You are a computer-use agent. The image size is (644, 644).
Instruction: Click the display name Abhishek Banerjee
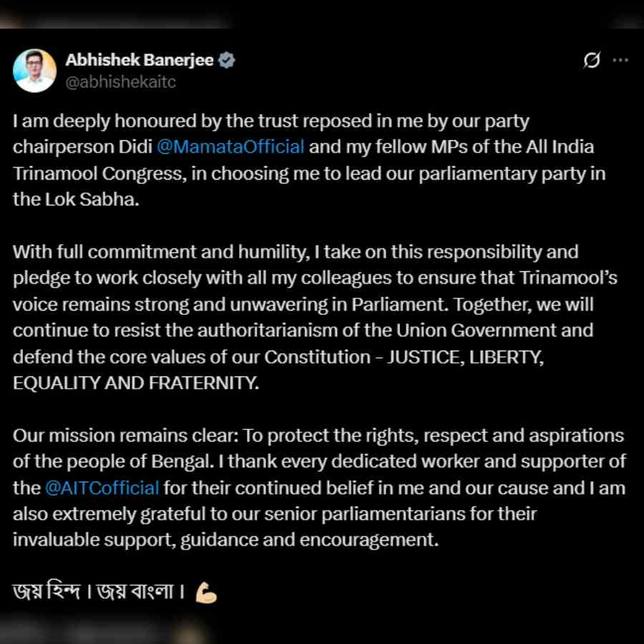[141, 60]
